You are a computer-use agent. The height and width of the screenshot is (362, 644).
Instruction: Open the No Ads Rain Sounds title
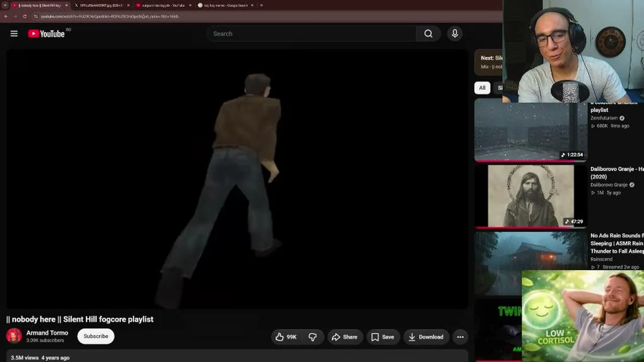[617, 243]
